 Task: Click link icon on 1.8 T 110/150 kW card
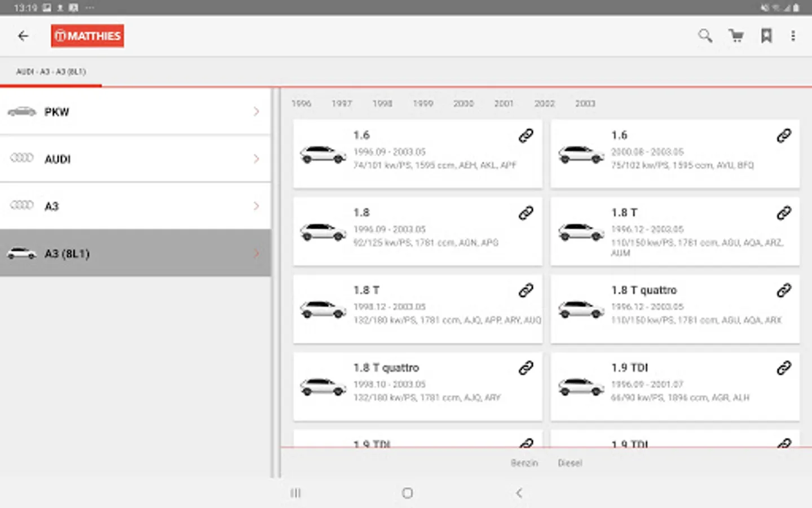point(784,213)
